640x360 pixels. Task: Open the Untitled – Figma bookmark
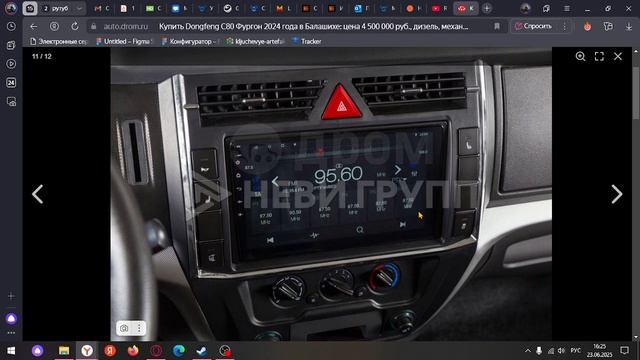[124, 41]
